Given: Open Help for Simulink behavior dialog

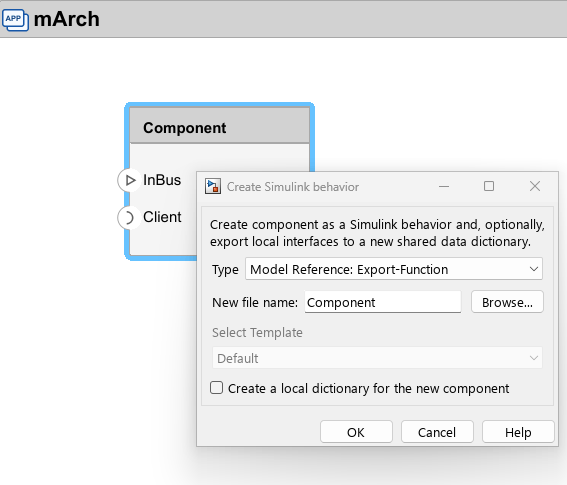Looking at the screenshot, I should pos(518,432).
